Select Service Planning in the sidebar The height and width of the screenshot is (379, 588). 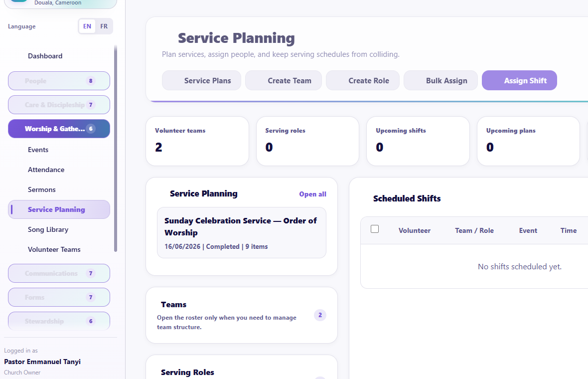(x=59, y=209)
